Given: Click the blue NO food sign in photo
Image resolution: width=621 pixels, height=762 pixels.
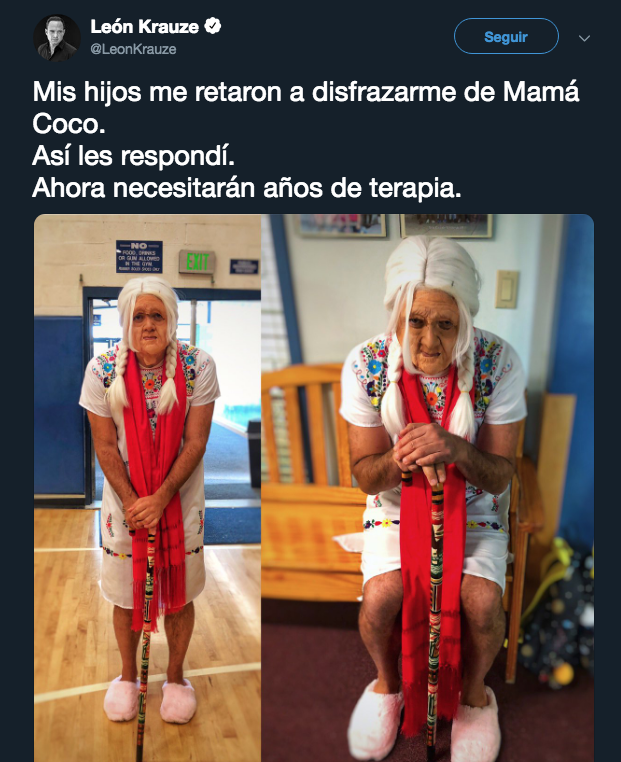Looking at the screenshot, I should tap(139, 256).
